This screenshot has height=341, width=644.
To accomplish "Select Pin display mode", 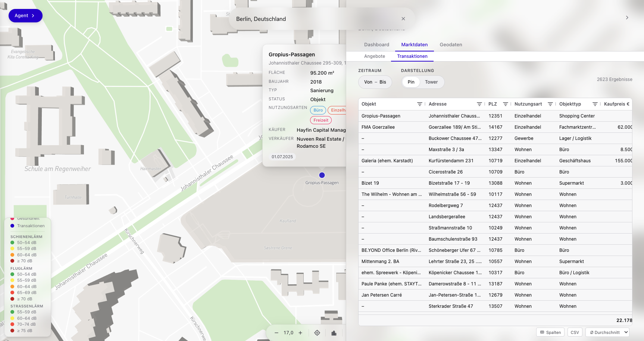I will 411,82.
